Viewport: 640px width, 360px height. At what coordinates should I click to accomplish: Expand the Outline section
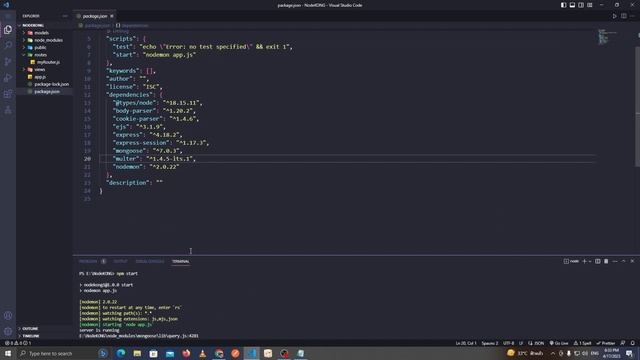(30, 328)
